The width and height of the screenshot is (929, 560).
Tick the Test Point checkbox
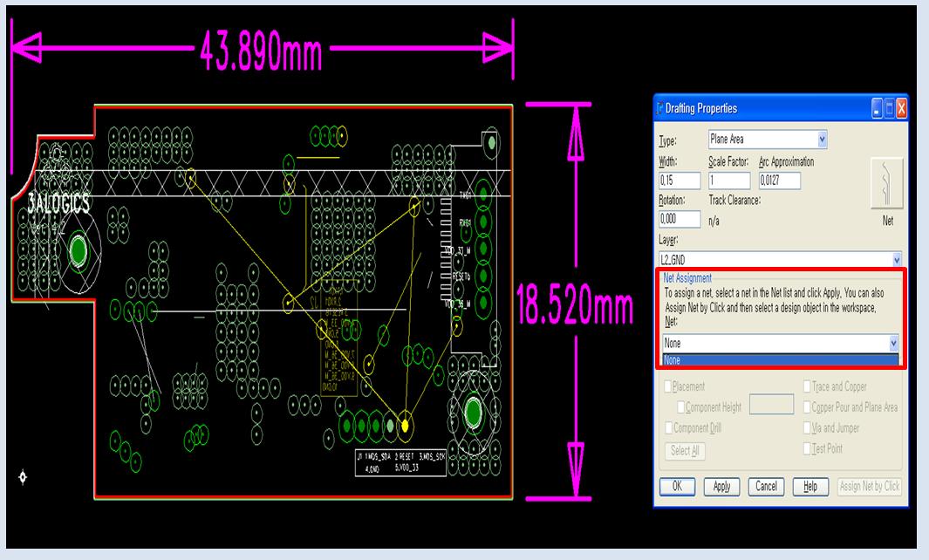click(x=808, y=448)
